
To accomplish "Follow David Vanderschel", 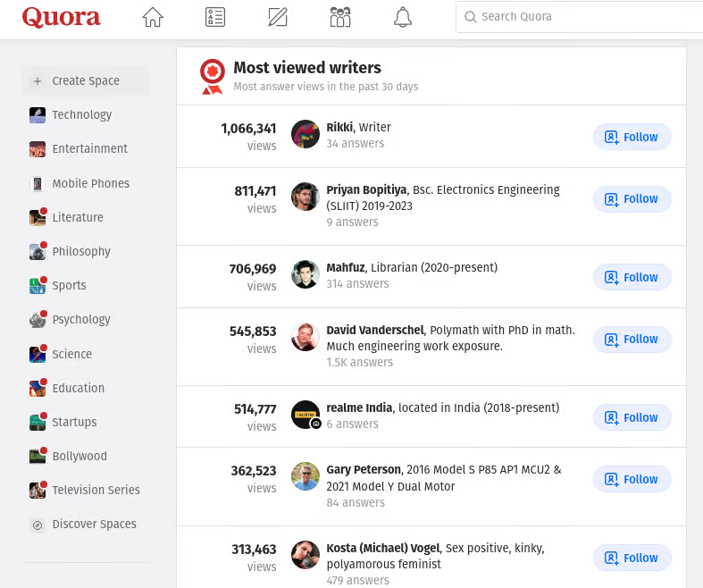I will pos(632,339).
